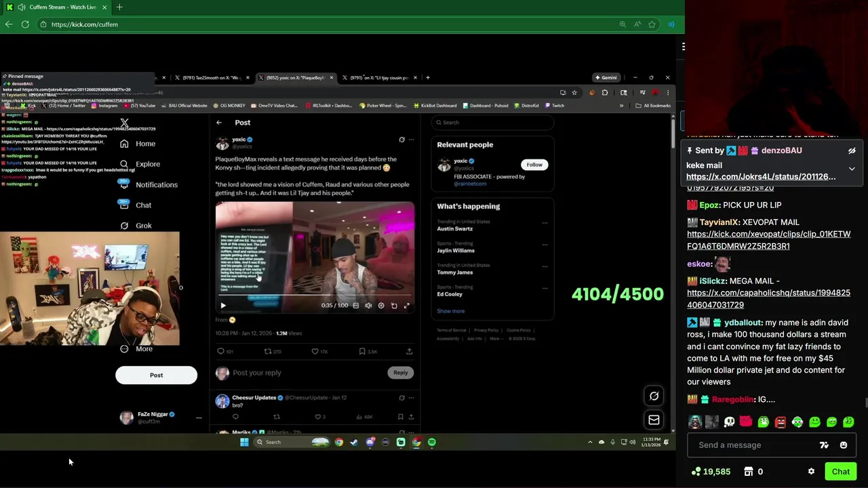Click the white Post button
Viewport: 868px width, 488px height.
[x=156, y=375]
